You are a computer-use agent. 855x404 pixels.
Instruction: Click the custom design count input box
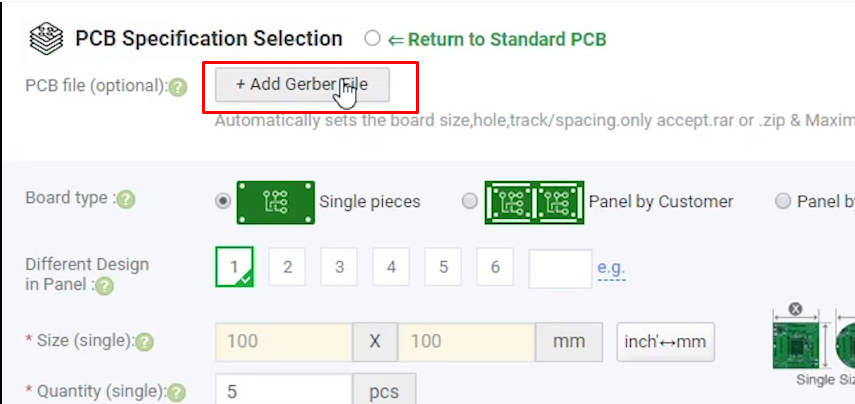pyautogui.click(x=560, y=268)
